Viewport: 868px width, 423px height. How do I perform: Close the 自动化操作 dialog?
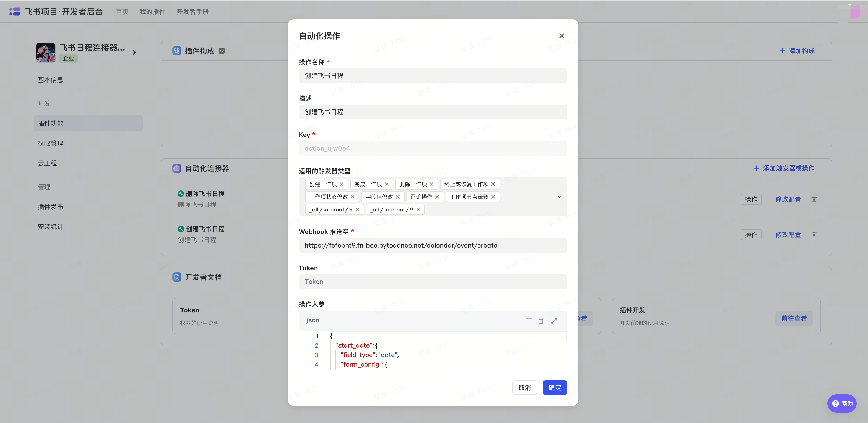[x=562, y=36]
